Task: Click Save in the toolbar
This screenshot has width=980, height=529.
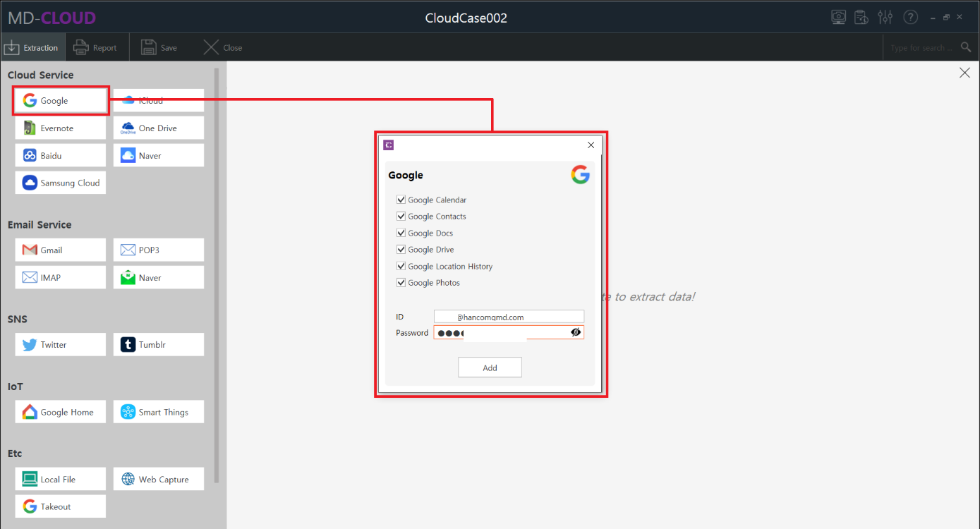Action: coord(159,47)
